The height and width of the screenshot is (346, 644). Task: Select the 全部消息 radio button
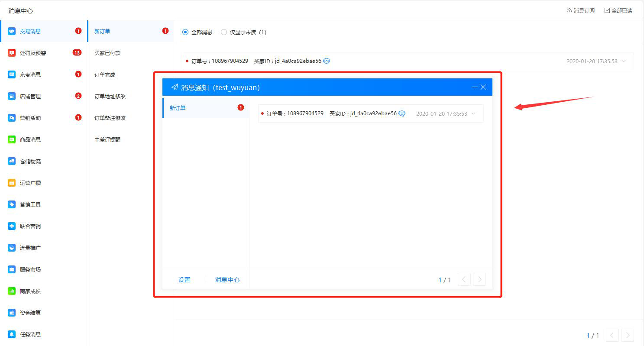coord(185,32)
